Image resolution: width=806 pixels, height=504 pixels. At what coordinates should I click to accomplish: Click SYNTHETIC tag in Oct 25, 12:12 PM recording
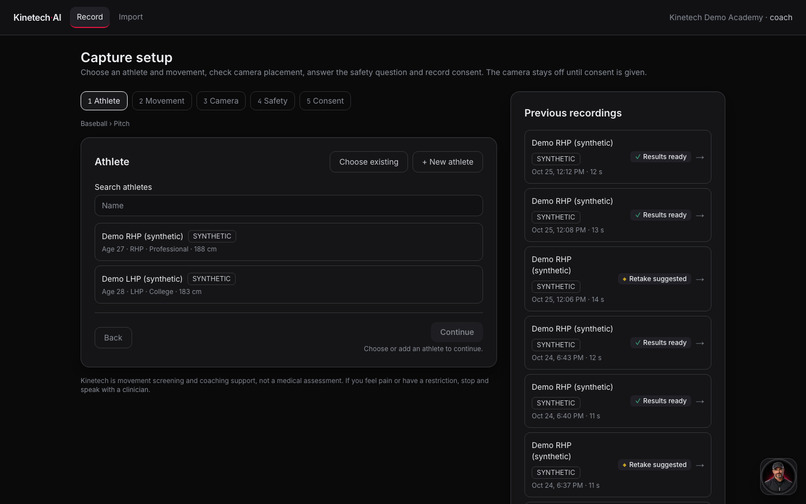point(556,159)
